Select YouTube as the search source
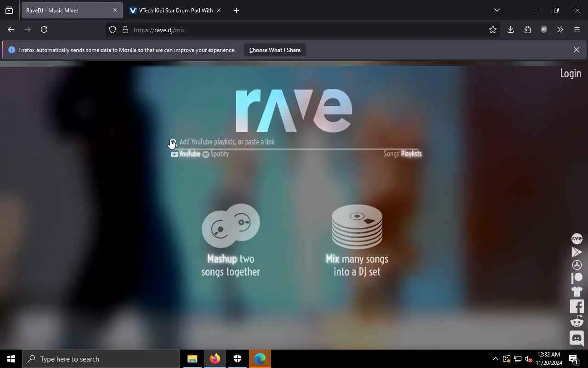 [186, 154]
